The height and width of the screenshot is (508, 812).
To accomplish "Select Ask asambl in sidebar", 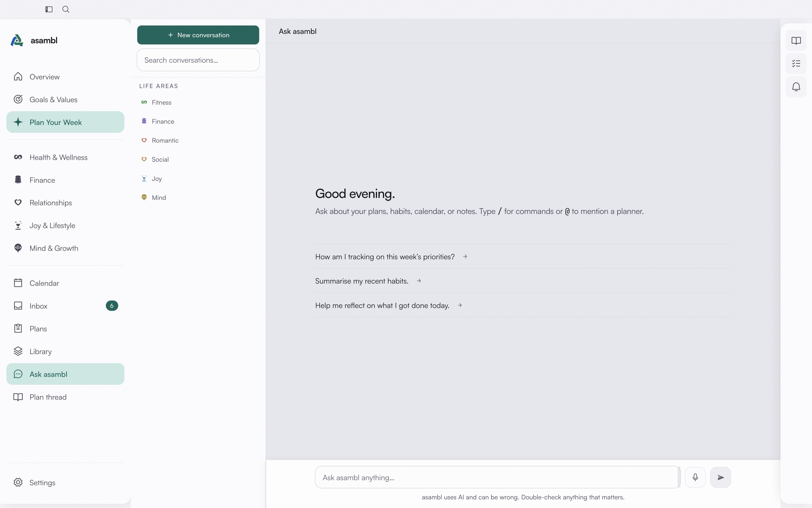I will click(x=65, y=374).
